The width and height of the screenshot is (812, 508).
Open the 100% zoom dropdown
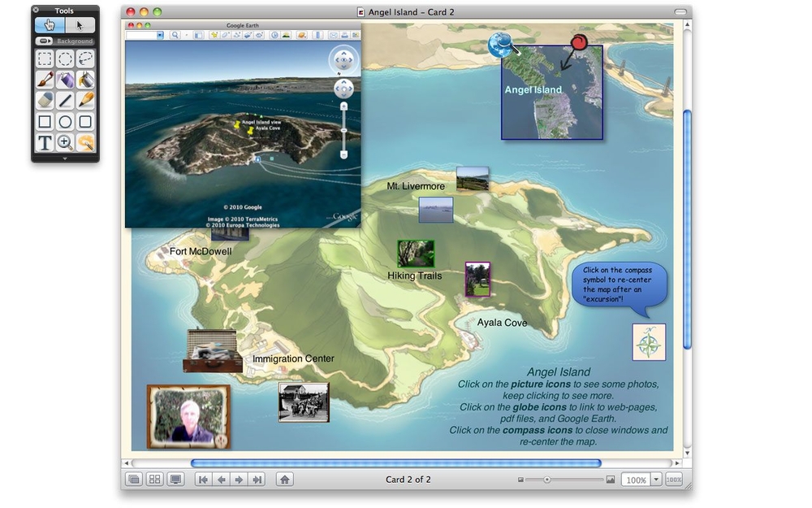coord(656,480)
